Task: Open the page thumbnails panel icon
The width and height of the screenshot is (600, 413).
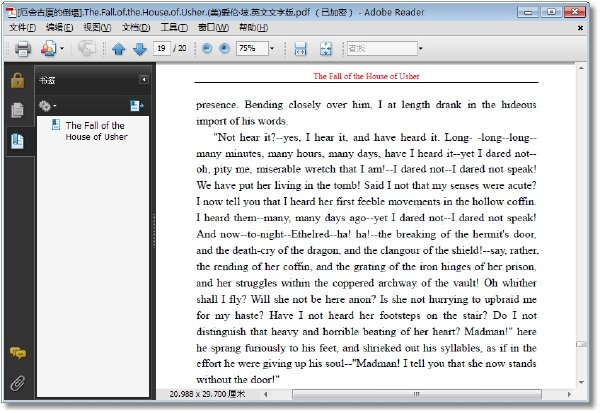Action: (17, 111)
